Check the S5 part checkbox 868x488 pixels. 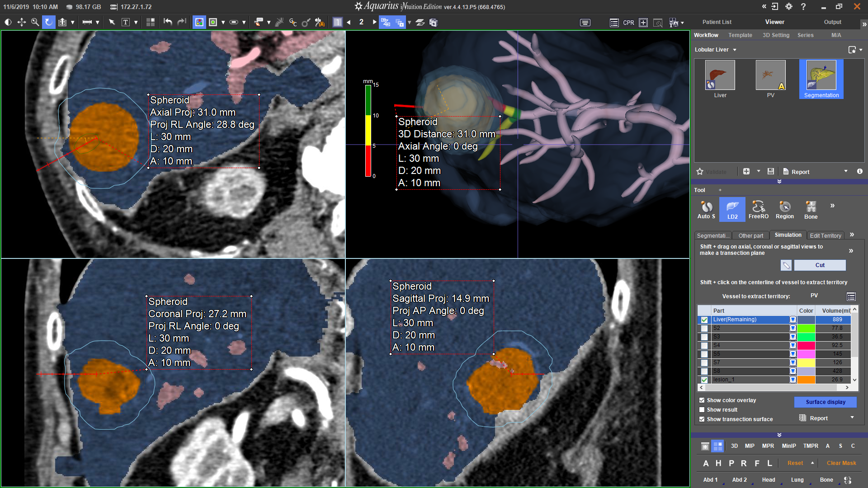coord(704,354)
